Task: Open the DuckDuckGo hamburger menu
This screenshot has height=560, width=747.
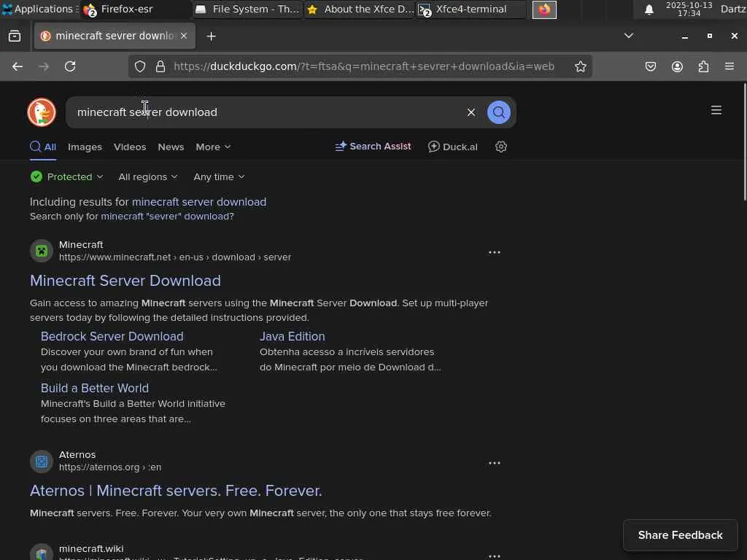Action: pyautogui.click(x=716, y=111)
